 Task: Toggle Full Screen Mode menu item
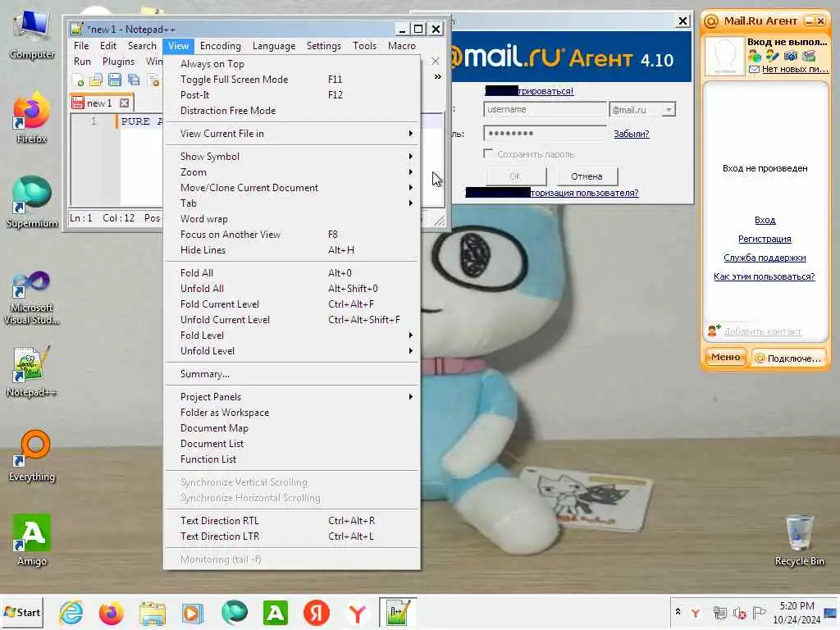pyautogui.click(x=291, y=80)
